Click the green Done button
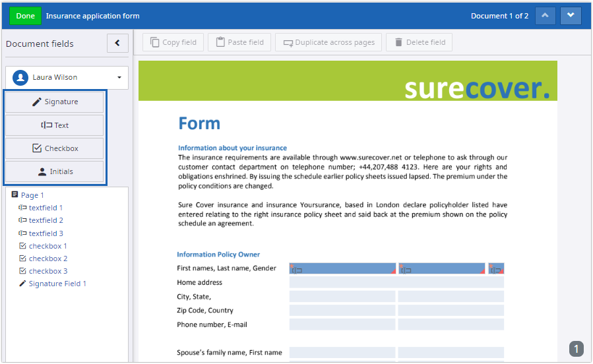 [25, 16]
